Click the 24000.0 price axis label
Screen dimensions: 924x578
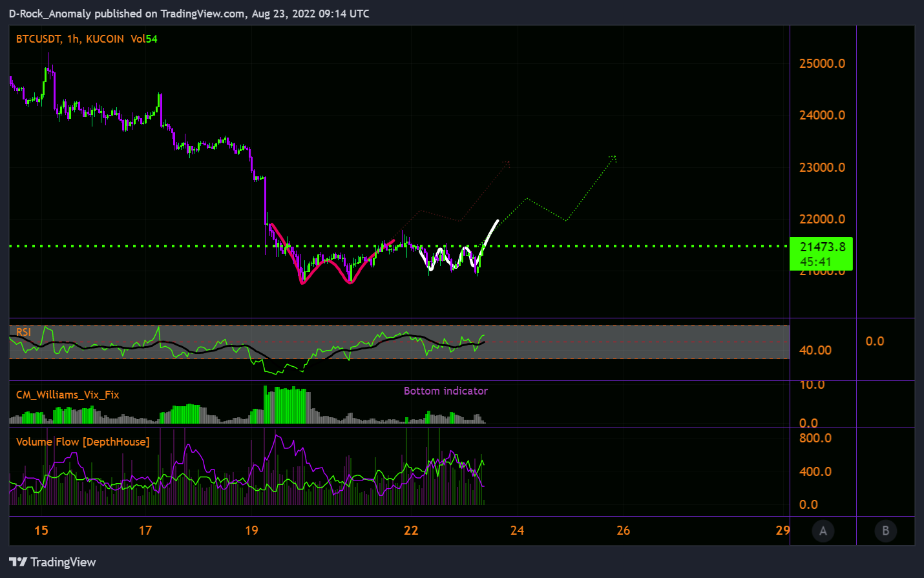(822, 115)
